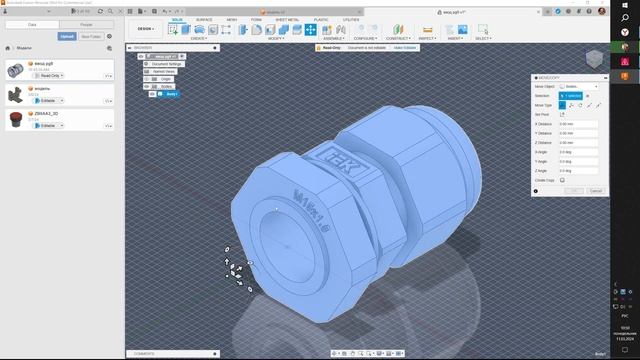This screenshot has width=640, height=360.
Task: Open data panel settings gear
Action: coord(109,36)
